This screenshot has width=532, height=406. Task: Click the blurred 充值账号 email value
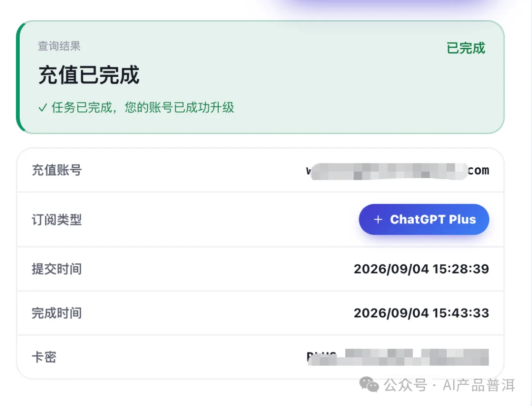tap(398, 170)
